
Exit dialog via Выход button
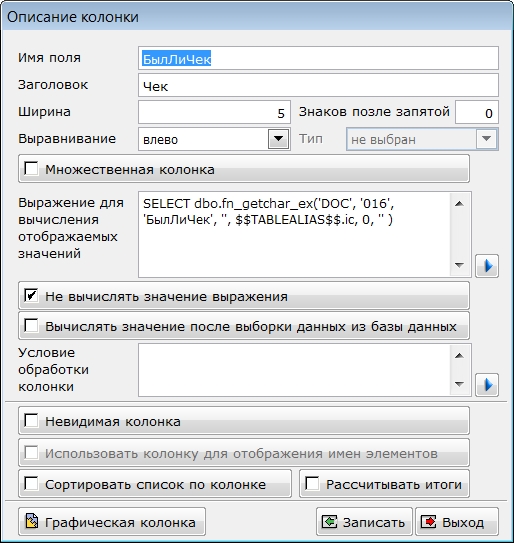[x=457, y=522]
